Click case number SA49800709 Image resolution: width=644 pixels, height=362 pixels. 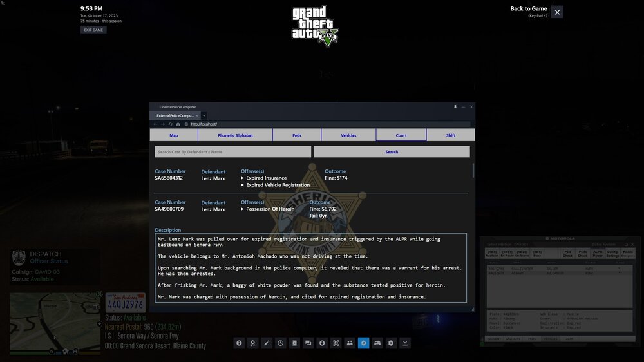(169, 209)
